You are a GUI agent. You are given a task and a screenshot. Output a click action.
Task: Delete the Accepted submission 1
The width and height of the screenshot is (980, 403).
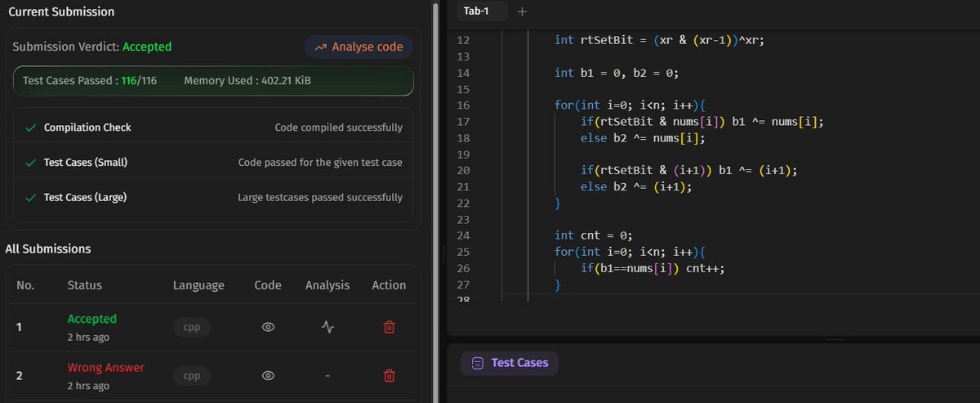click(389, 327)
